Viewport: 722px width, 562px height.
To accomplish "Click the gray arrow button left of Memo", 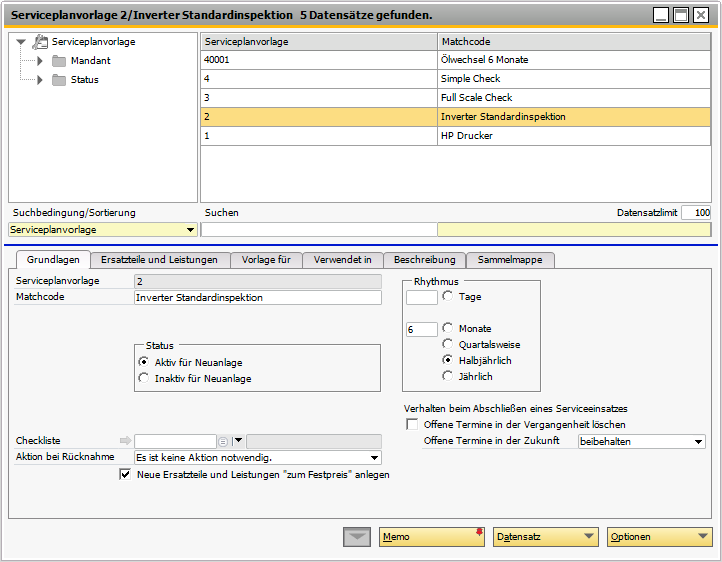I will pos(357,537).
